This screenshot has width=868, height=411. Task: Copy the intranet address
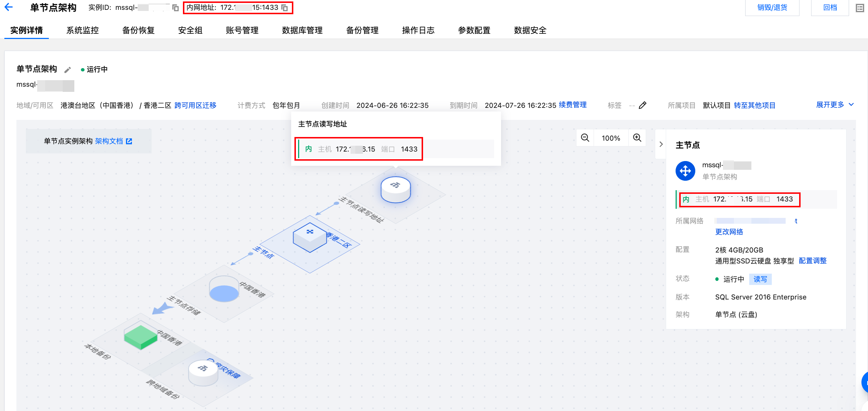pos(285,8)
